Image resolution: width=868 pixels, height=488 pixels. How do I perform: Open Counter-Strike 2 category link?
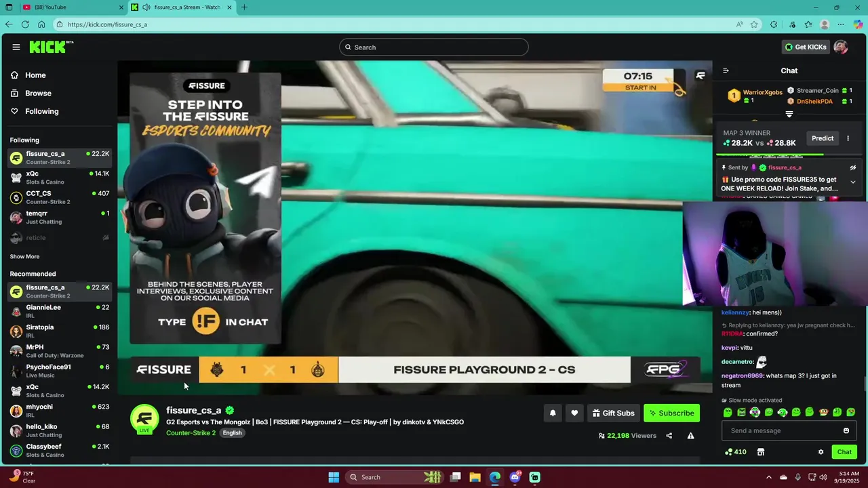click(191, 433)
